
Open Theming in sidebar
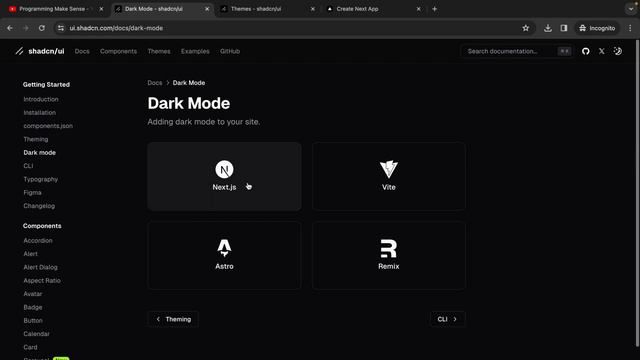[x=36, y=139]
